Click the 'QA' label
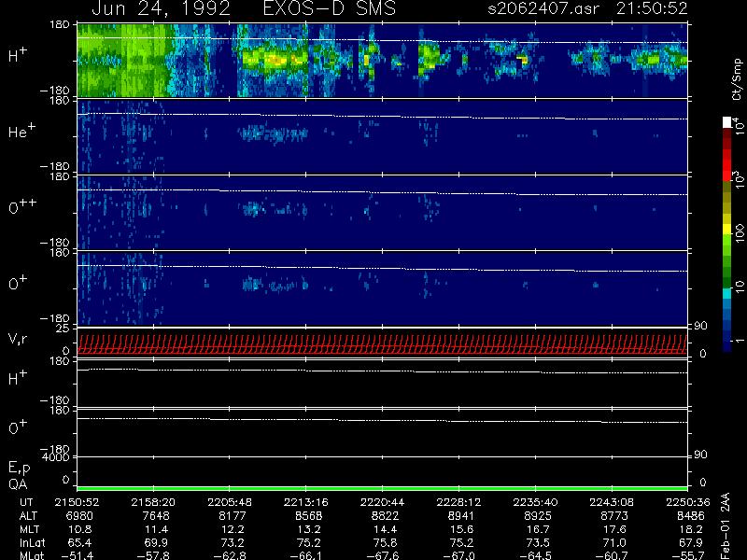747x560 pixels. coord(18,484)
